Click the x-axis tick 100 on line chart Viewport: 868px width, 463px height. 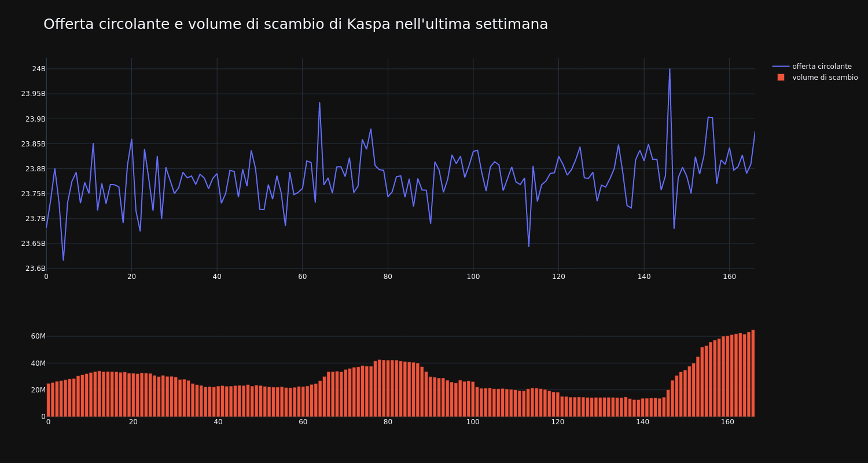473,277
